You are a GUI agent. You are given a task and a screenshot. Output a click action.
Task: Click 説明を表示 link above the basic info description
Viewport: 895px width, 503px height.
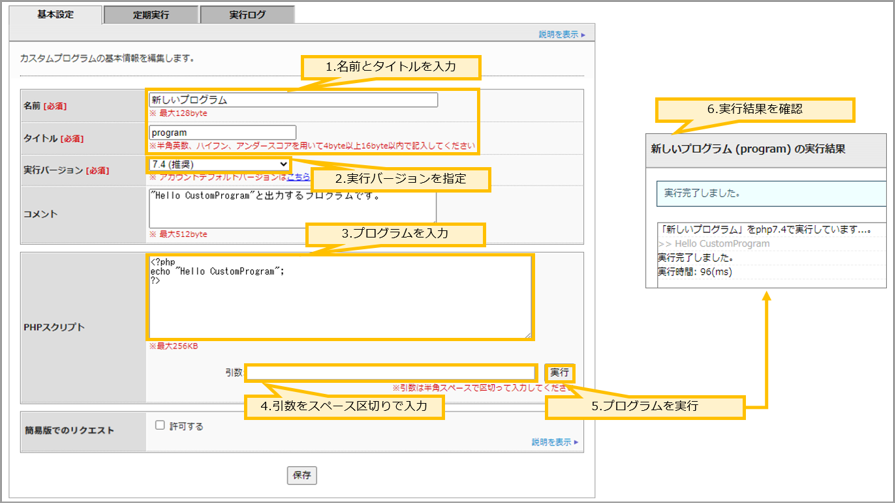pos(561,35)
